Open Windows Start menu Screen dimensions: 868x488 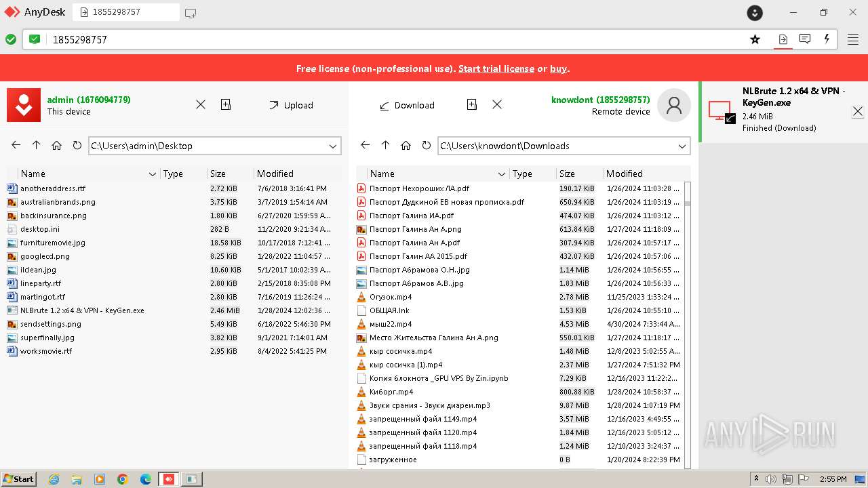coord(18,479)
